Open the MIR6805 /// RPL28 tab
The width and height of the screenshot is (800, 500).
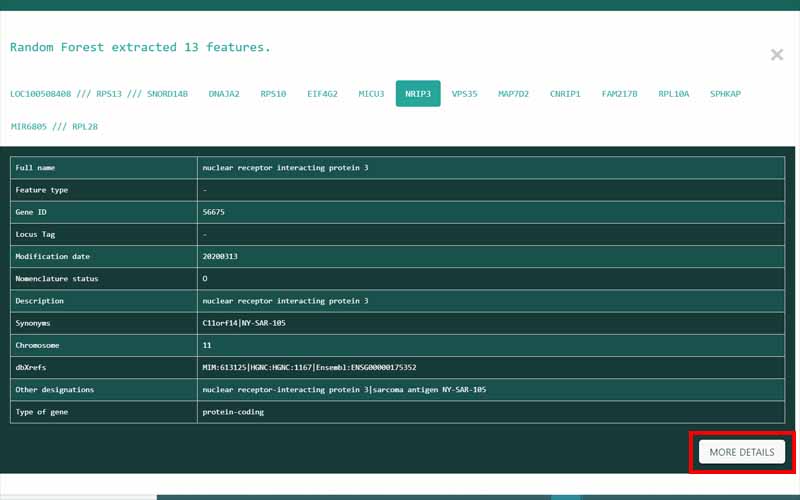click(54, 127)
